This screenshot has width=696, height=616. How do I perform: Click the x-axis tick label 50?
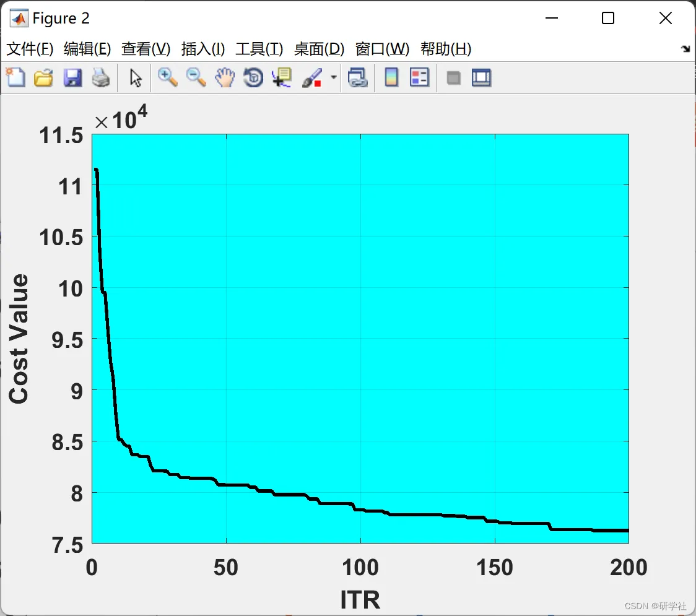[x=226, y=568]
